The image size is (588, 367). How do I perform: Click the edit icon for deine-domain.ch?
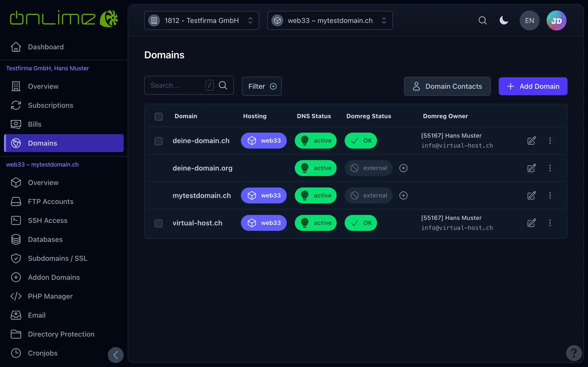tap(531, 141)
